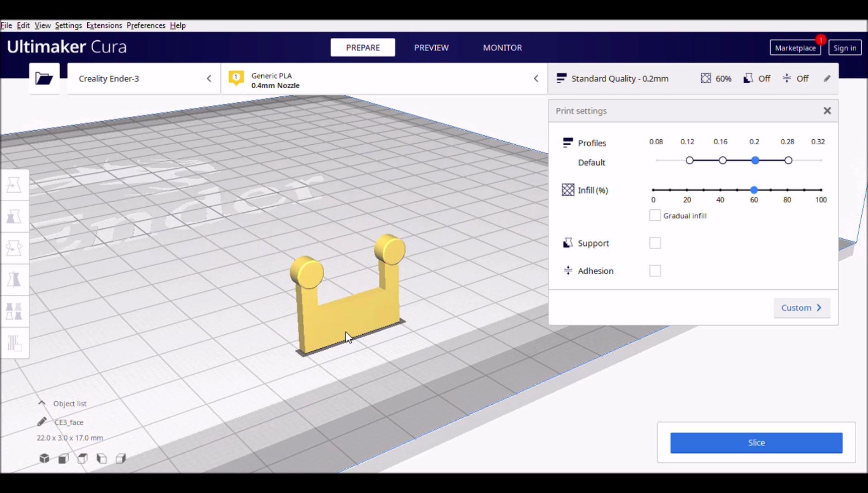This screenshot has height=493, width=868.
Task: Enable the Support checkbox
Action: pos(655,242)
